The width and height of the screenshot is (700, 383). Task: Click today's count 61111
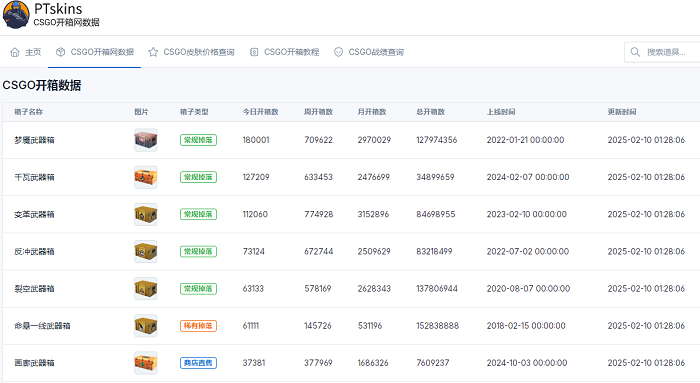250,325
